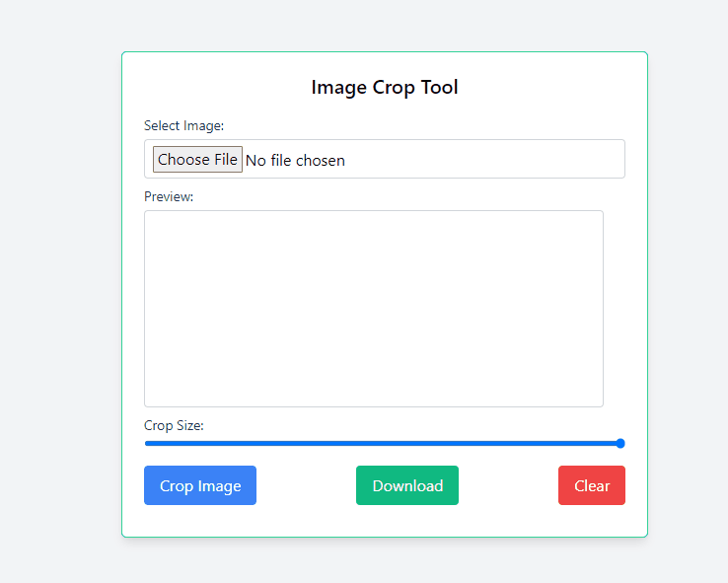Click the "No file chosen" text

[x=295, y=160]
